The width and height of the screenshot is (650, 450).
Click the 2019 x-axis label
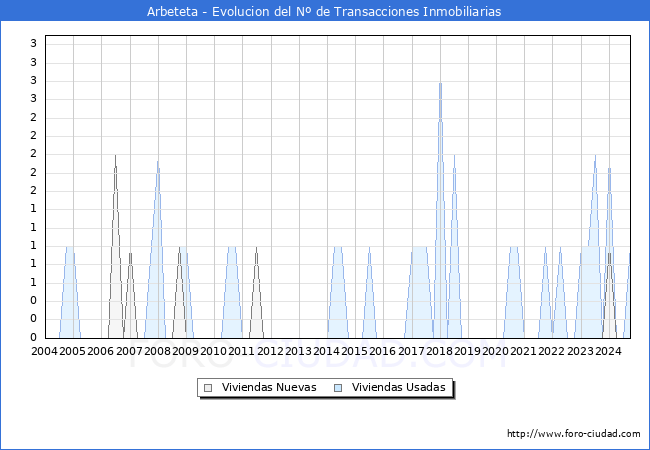(467, 351)
